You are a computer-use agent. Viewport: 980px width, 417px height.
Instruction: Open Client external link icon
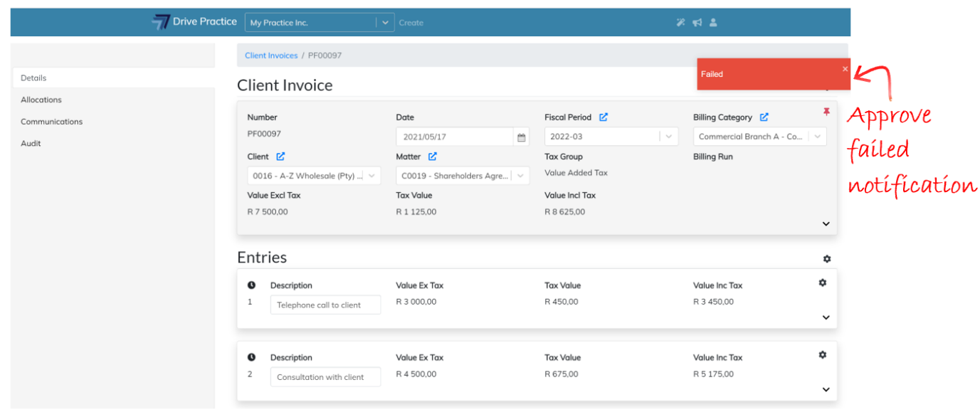point(280,157)
